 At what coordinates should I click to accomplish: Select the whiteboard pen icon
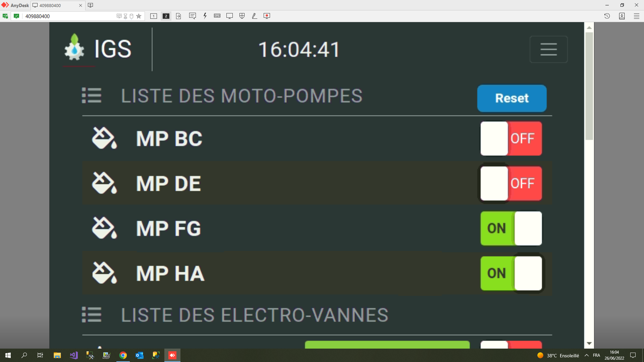pyautogui.click(x=254, y=16)
